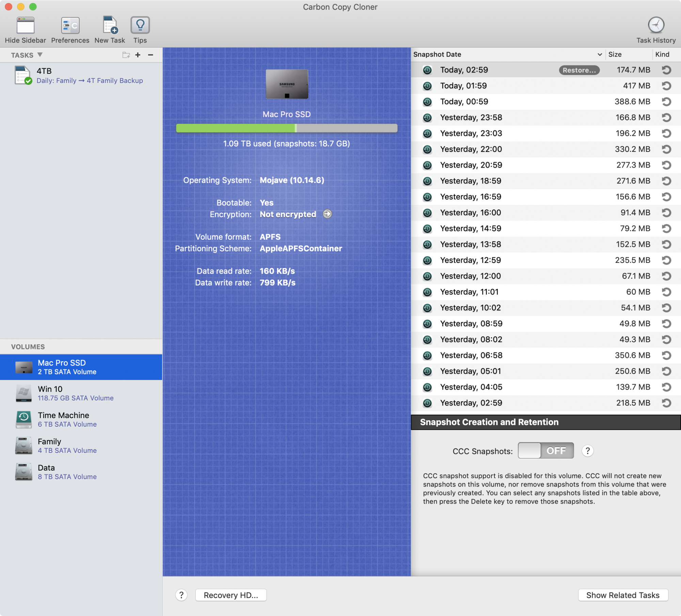Select the Yesterday, 11:01 snapshot row

click(546, 292)
